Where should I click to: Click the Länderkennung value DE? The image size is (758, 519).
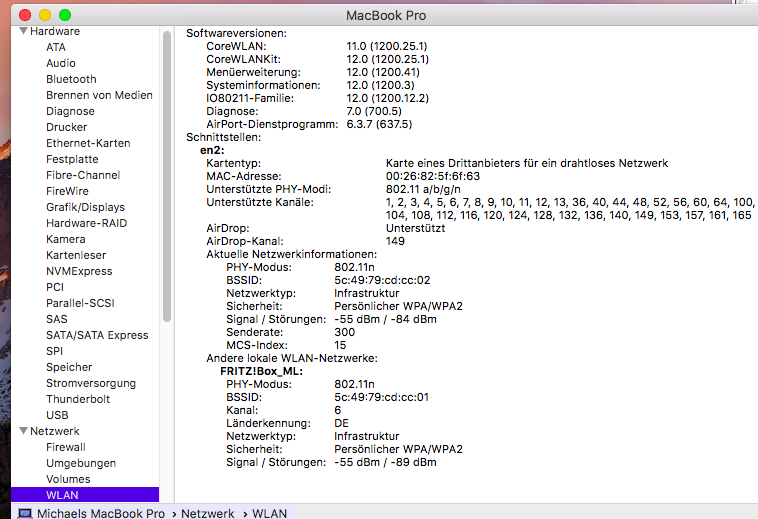[341, 423]
